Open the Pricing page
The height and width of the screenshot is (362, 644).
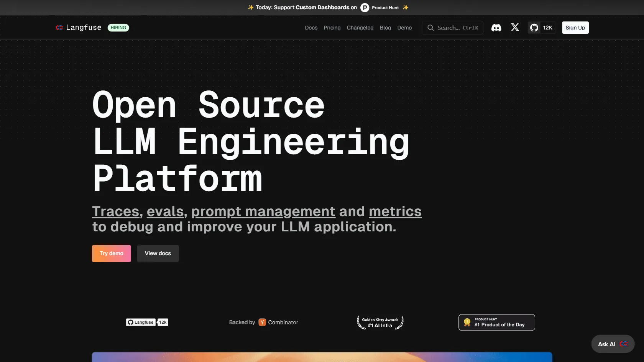point(332,28)
